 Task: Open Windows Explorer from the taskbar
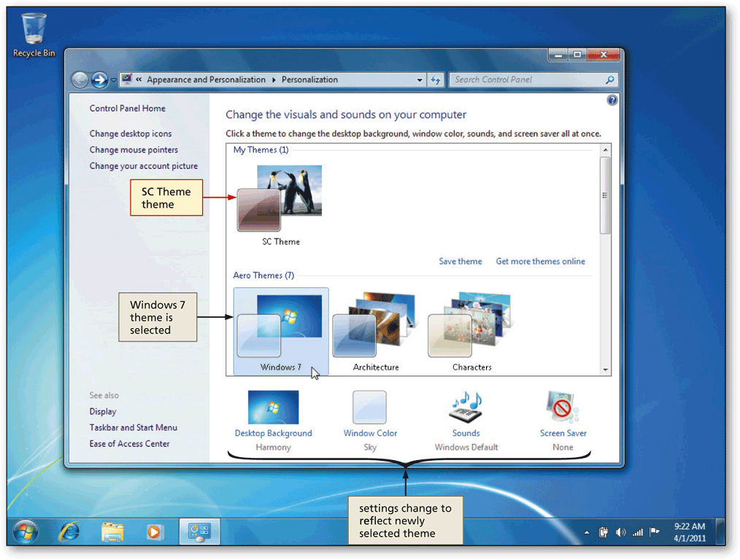tap(112, 532)
